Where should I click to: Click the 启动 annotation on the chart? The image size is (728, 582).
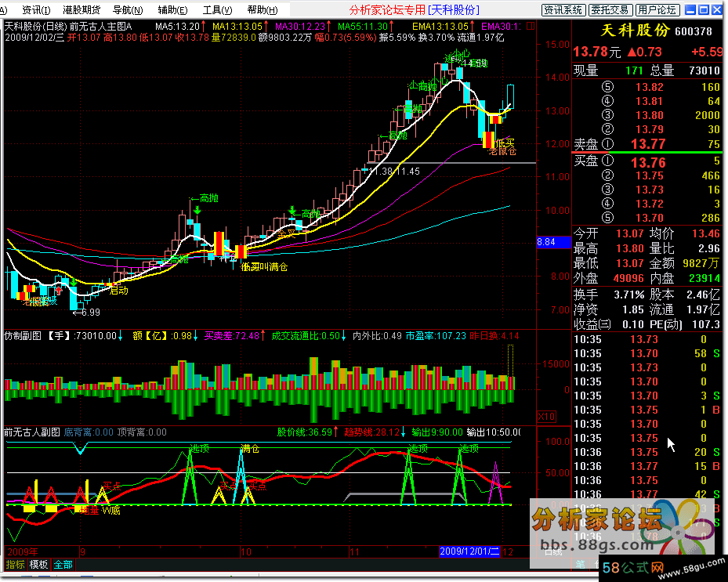(x=118, y=291)
